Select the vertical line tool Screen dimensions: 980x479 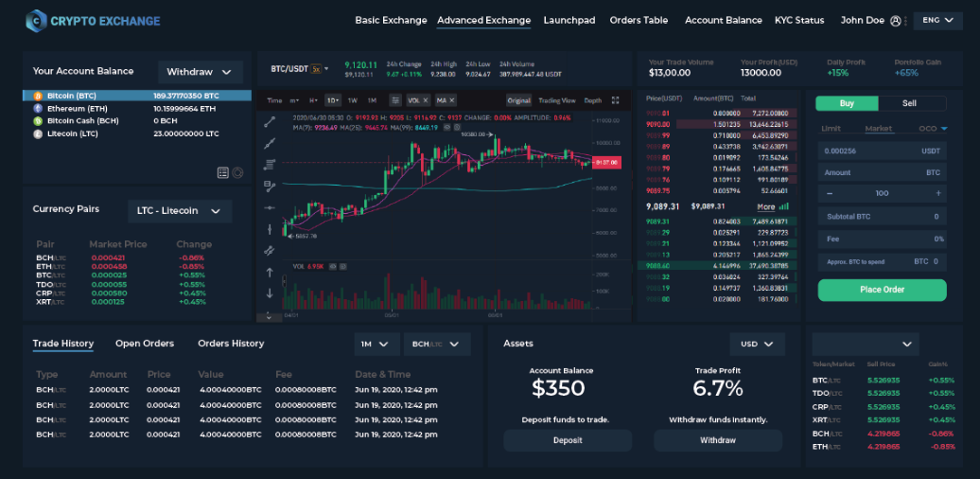coord(270,229)
